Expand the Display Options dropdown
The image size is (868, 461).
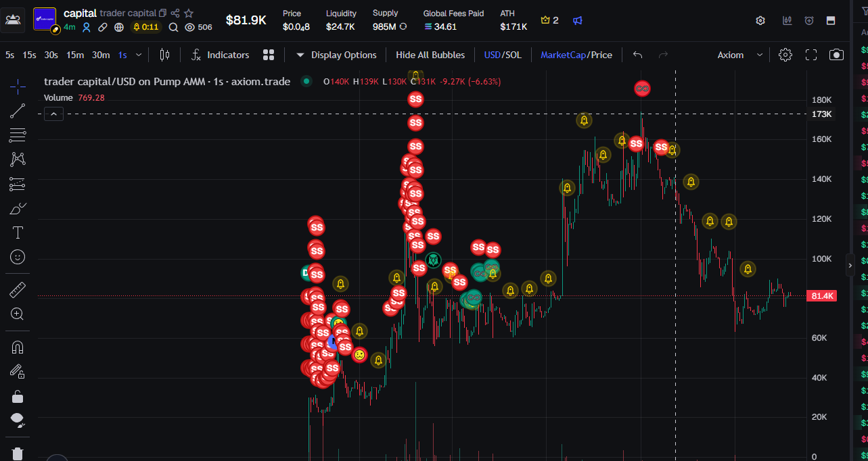point(336,55)
